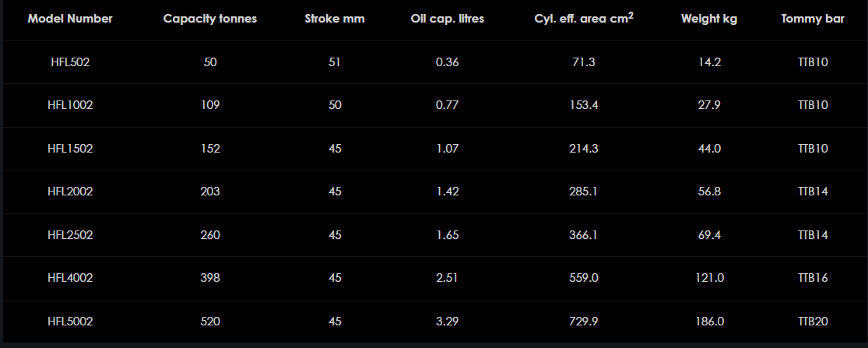This screenshot has width=868, height=348.
Task: Select the 51 mm stroke value
Action: click(x=335, y=62)
